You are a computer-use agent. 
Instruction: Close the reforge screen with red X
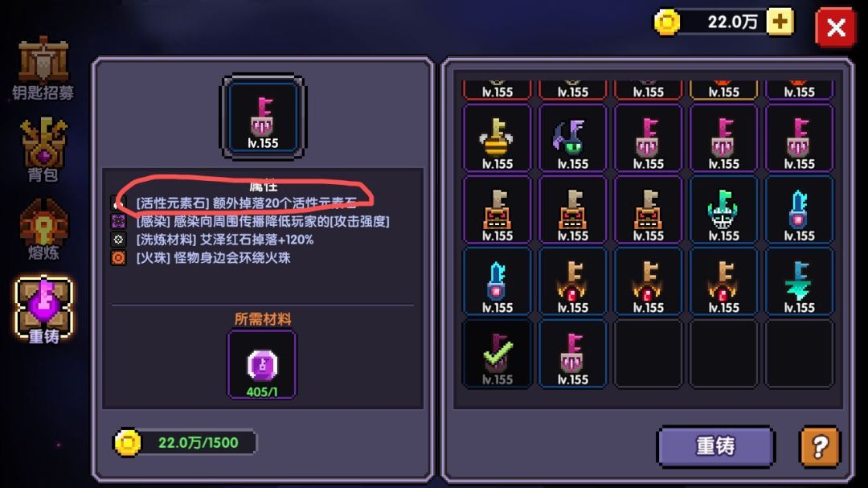(x=835, y=27)
